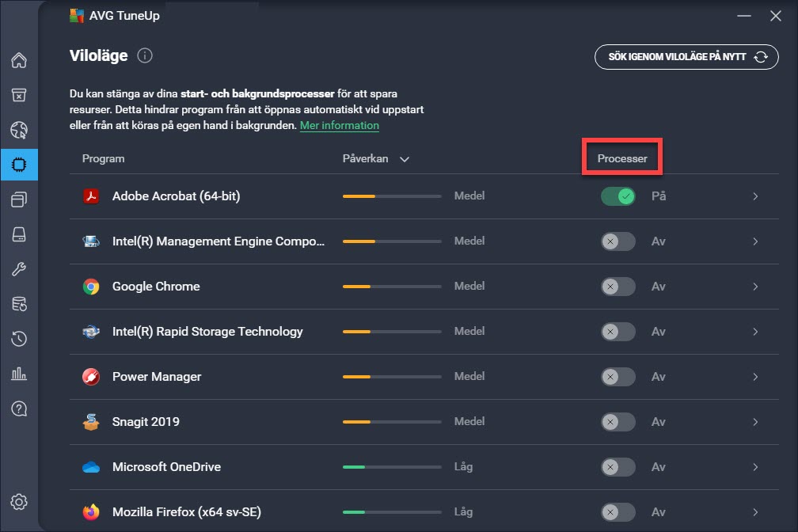Viewport: 798px width, 532px height.
Task: Click the Intel Management Engine program icon
Action: point(91,241)
